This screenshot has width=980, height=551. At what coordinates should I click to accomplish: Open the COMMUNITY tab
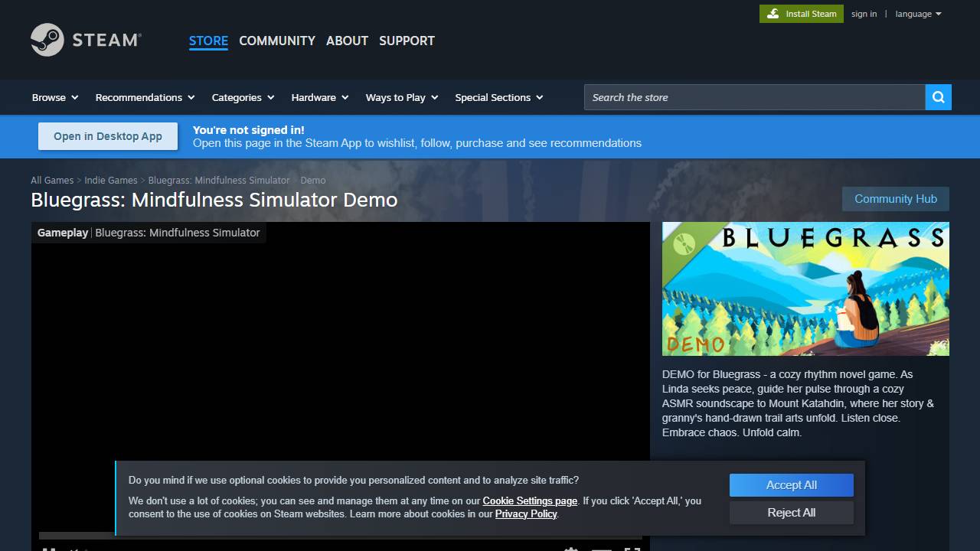point(277,41)
